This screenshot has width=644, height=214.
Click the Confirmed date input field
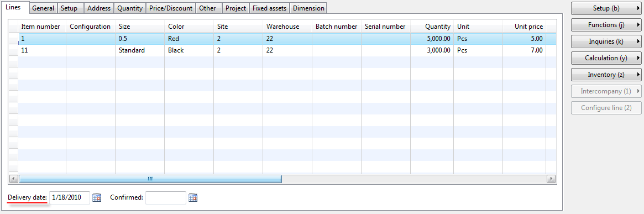pos(166,197)
